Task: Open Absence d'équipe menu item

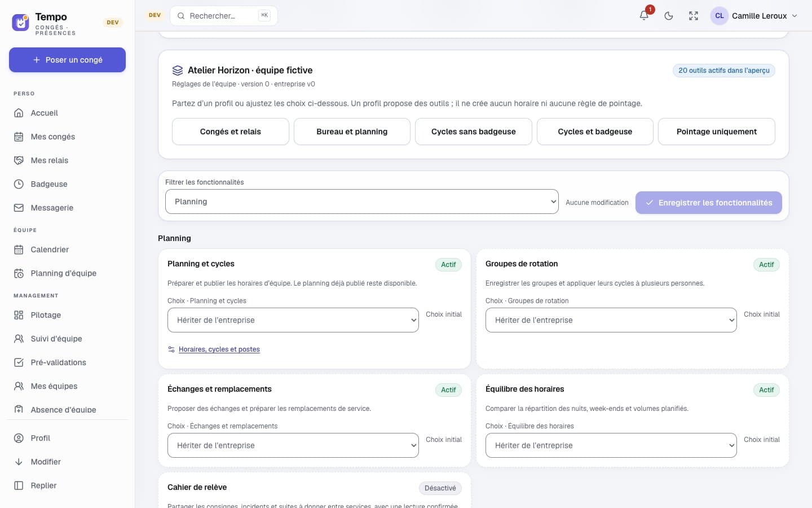Action: tap(67, 410)
